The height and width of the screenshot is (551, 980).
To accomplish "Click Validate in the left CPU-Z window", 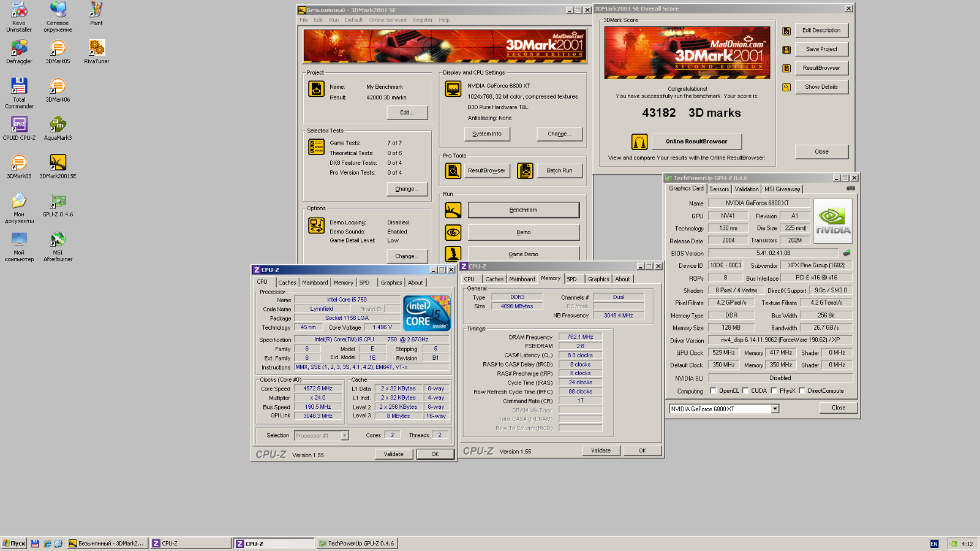I will click(x=394, y=454).
